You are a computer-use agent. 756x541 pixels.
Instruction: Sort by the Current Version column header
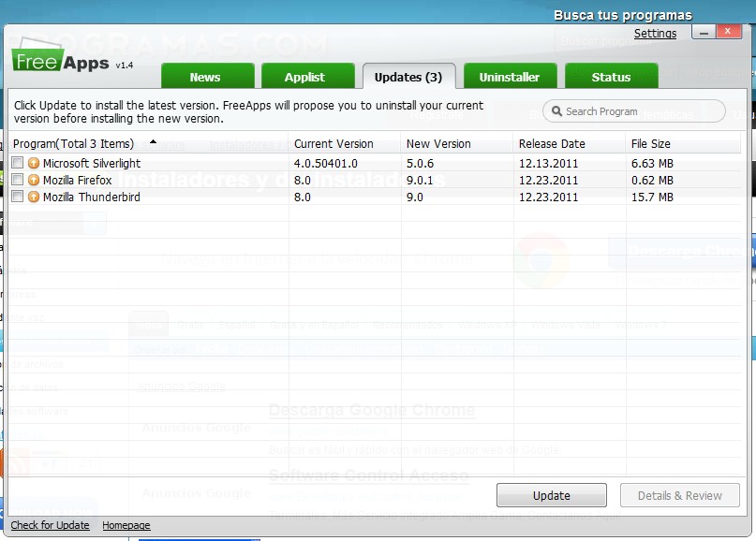[x=345, y=143]
